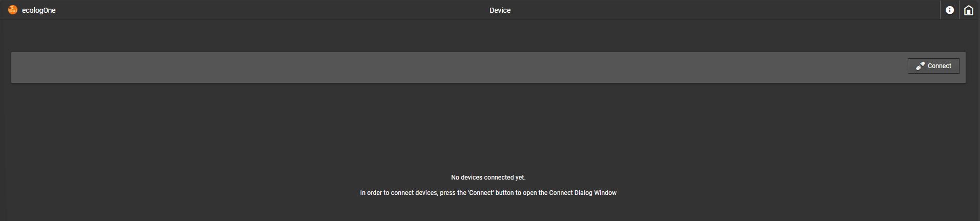
Task: Click empty header area beside Device title
Action: click(718, 10)
